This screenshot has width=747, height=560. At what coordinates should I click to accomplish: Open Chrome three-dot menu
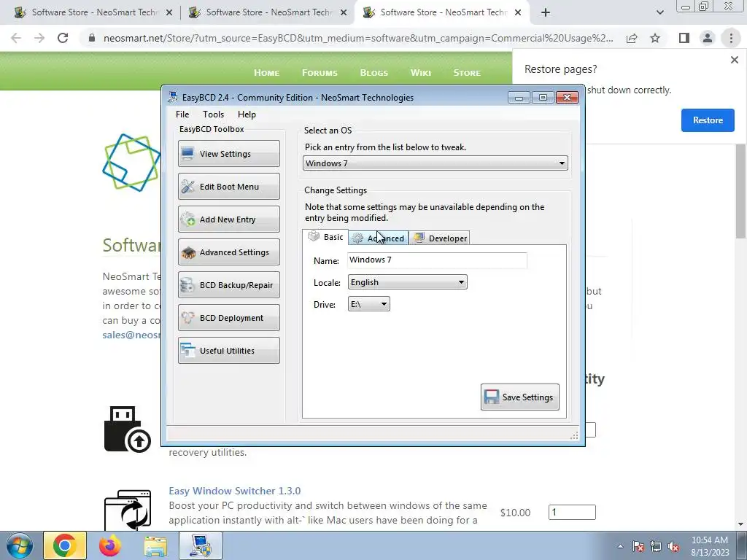coord(731,38)
